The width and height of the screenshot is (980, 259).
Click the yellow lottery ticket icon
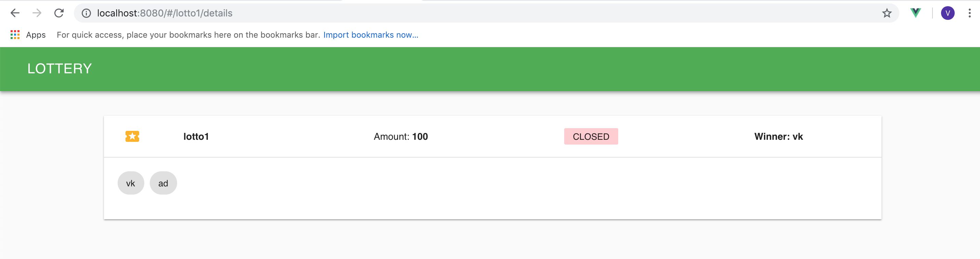[132, 136]
